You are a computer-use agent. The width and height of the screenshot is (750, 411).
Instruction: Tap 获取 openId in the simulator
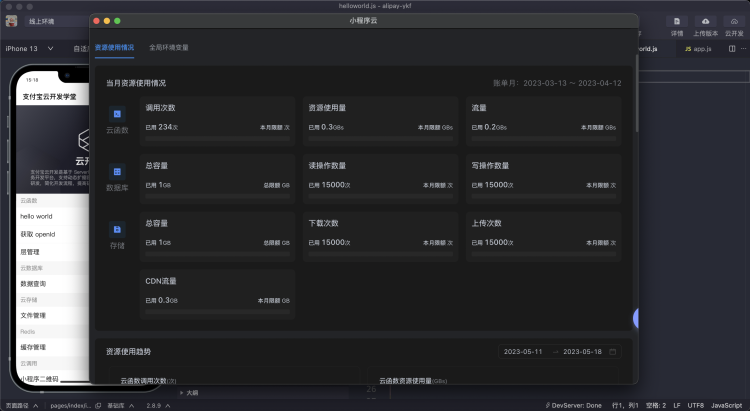coord(53,234)
